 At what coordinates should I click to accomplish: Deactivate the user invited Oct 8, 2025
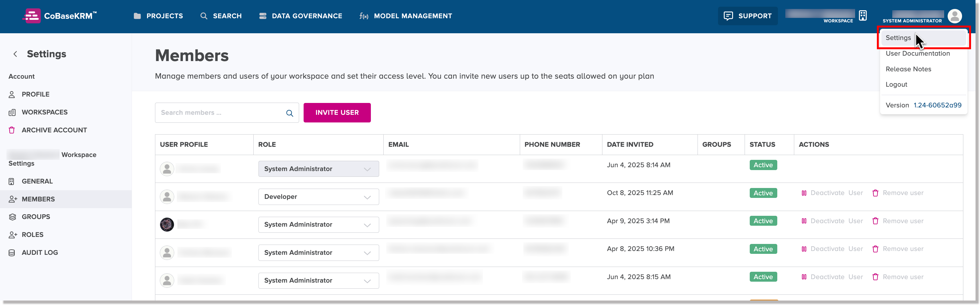pos(832,193)
